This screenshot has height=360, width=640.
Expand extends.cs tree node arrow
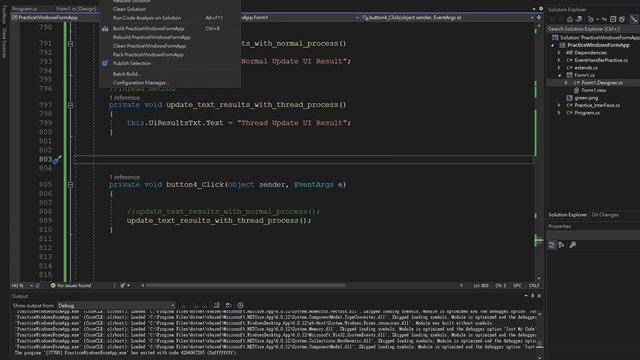(559, 68)
